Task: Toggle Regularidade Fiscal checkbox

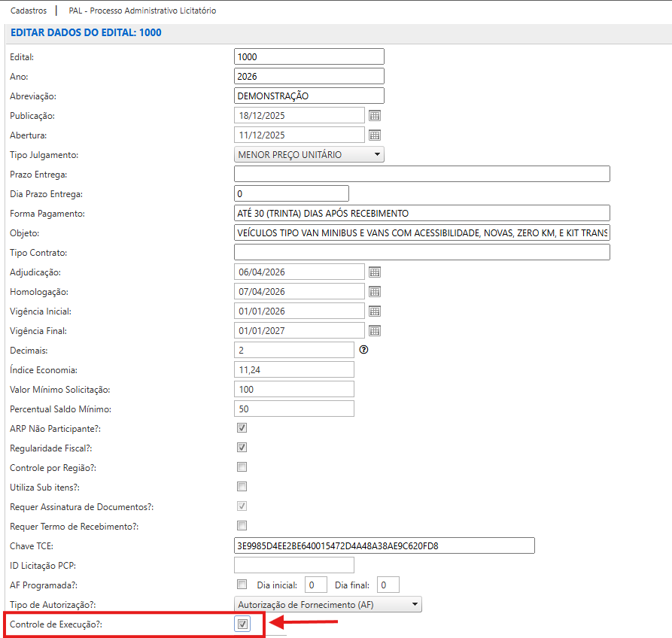Action: 242,448
